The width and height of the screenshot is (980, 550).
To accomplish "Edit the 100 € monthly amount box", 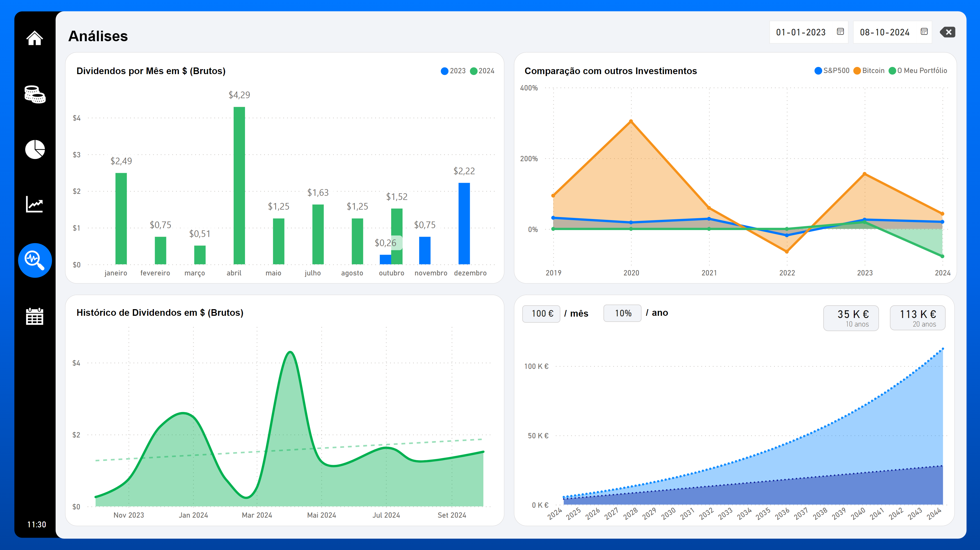I will [541, 314].
